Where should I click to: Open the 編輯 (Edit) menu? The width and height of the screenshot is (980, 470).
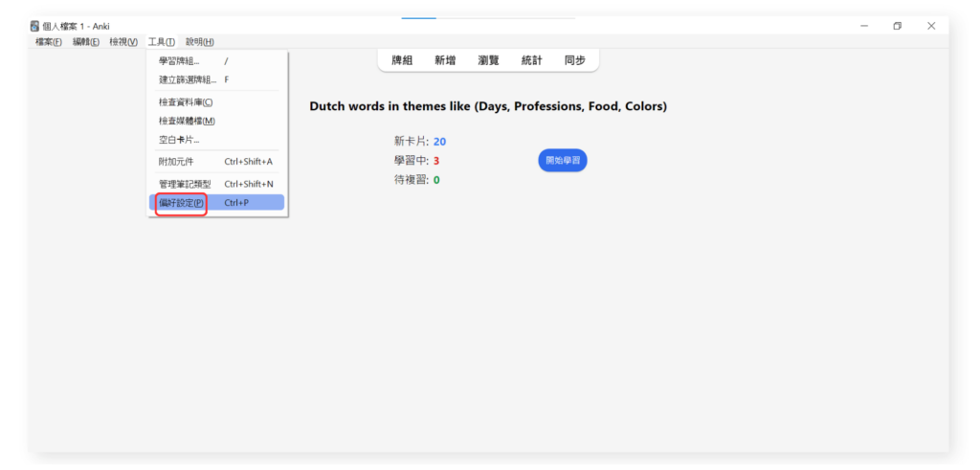coord(86,42)
